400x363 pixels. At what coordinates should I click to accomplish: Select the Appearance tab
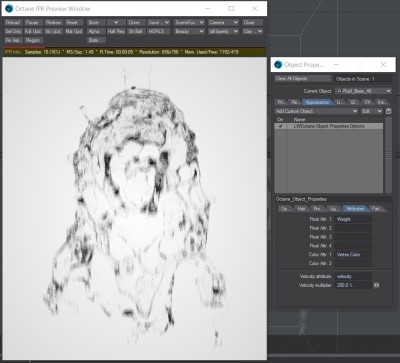click(317, 102)
